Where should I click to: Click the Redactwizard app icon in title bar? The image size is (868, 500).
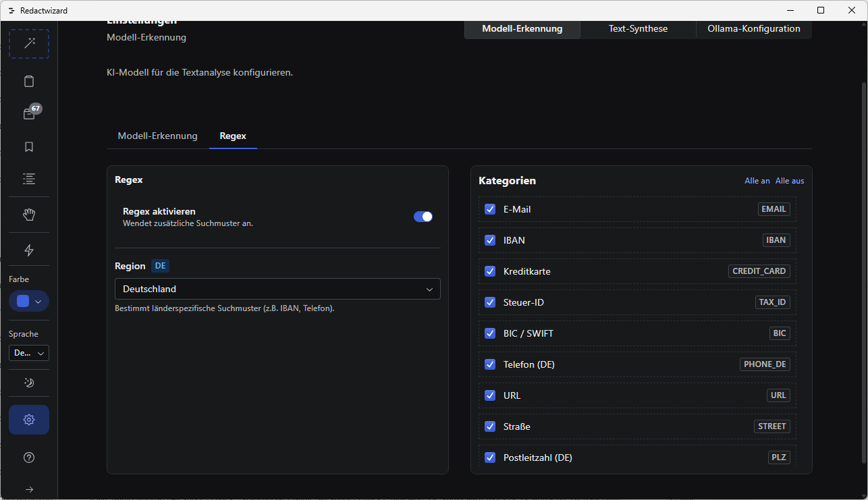click(11, 11)
